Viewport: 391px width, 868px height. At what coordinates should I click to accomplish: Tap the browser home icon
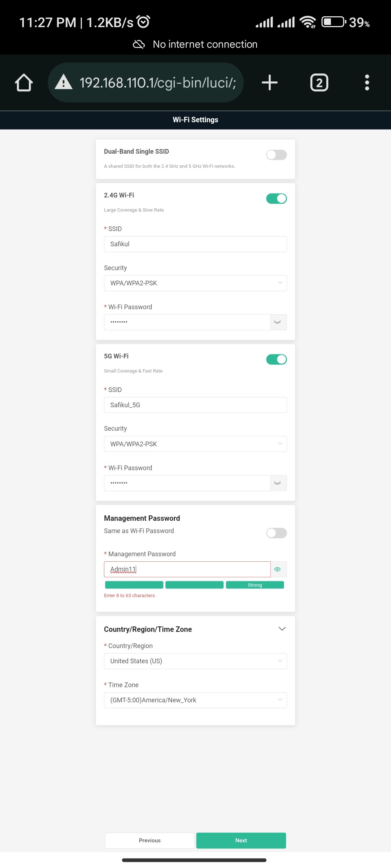(x=24, y=82)
